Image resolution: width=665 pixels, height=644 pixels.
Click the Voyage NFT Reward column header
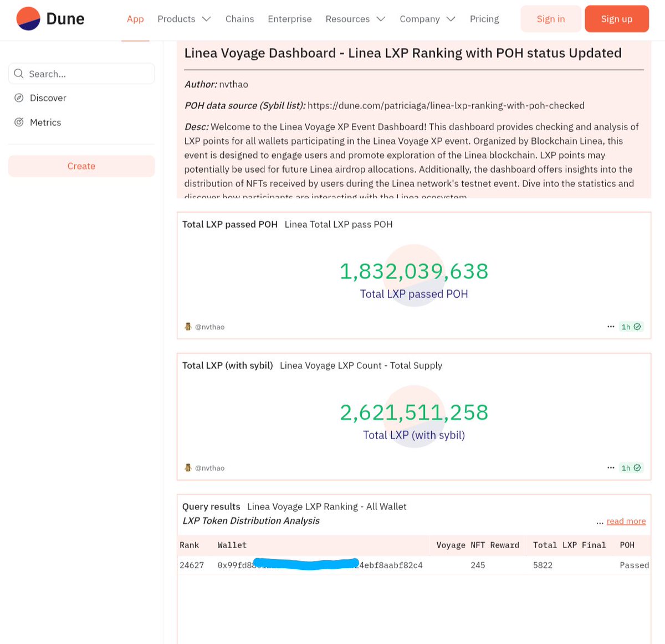click(478, 545)
